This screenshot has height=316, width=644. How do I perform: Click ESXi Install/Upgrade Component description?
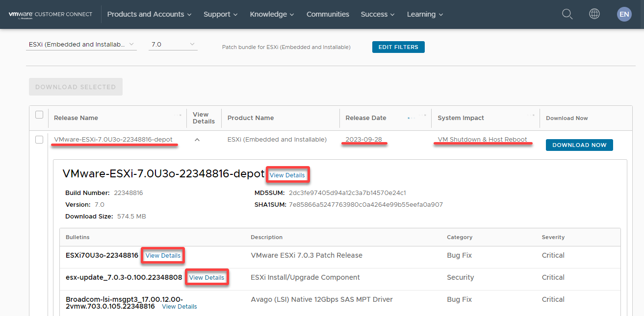click(305, 277)
